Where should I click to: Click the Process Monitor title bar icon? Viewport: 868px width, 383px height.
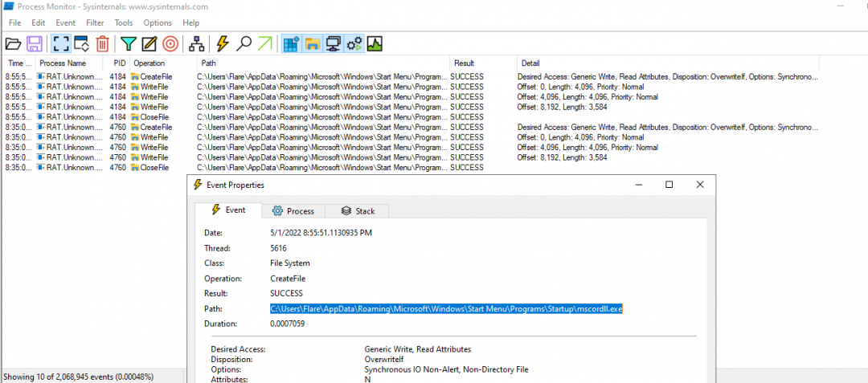click(x=8, y=6)
